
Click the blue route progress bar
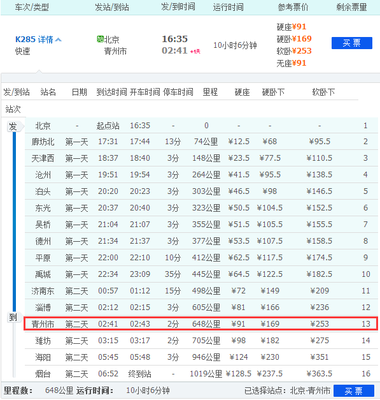coord(14,222)
